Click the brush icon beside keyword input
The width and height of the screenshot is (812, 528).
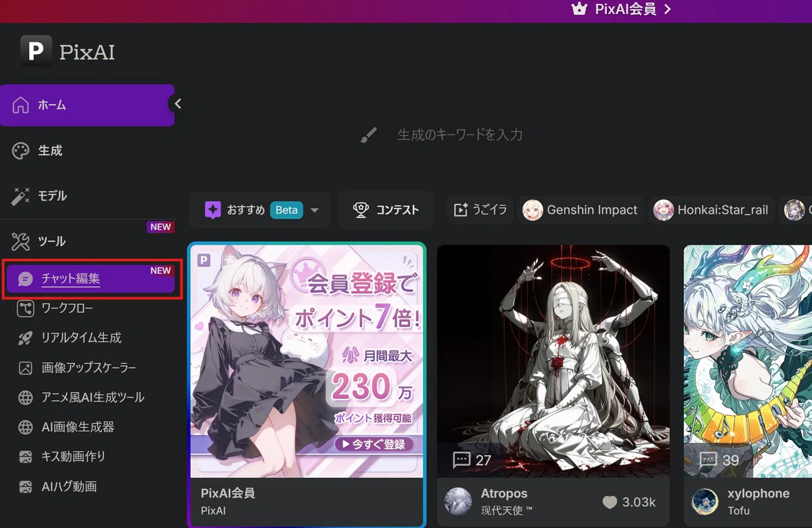coord(369,135)
